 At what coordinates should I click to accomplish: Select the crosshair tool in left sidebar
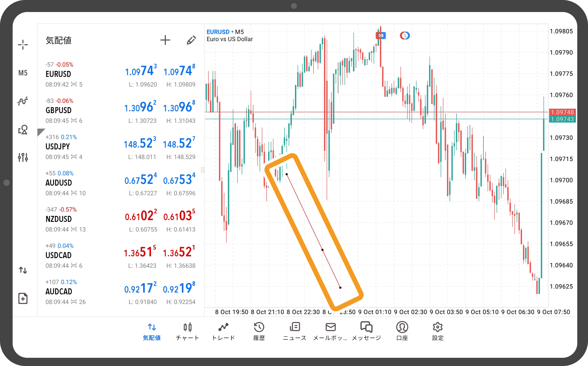(23, 45)
